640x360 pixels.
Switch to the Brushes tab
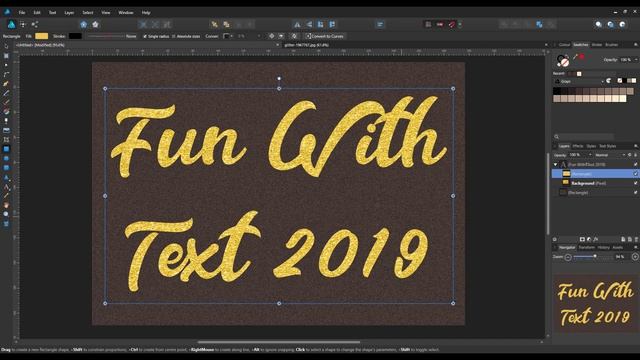click(x=612, y=45)
